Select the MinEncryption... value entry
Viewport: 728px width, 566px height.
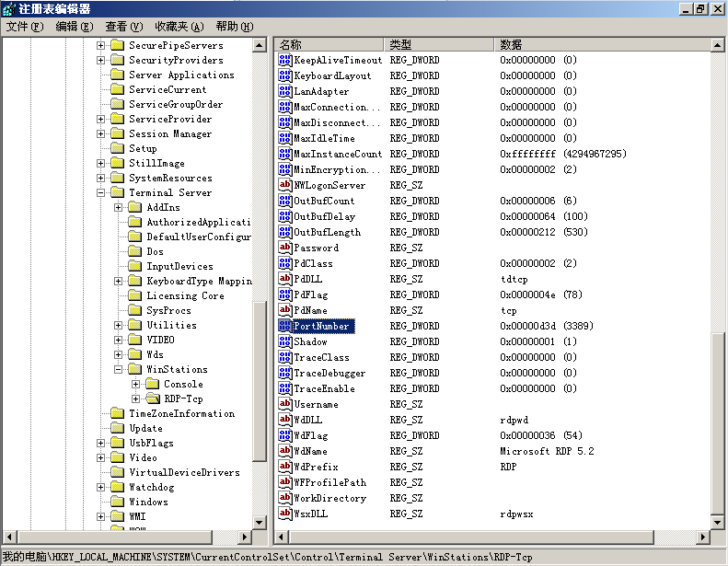click(x=336, y=169)
